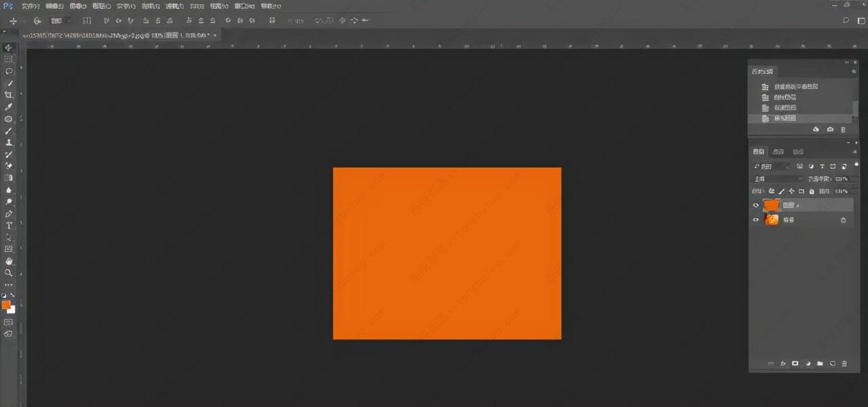
Task: Open the layer filter type dropdown
Action: [x=772, y=166]
